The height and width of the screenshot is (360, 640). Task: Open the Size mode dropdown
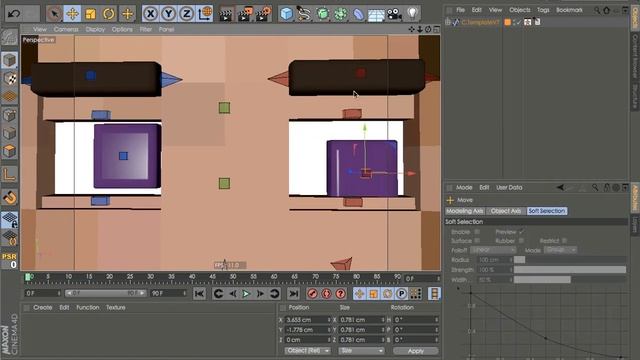pyautogui.click(x=361, y=351)
